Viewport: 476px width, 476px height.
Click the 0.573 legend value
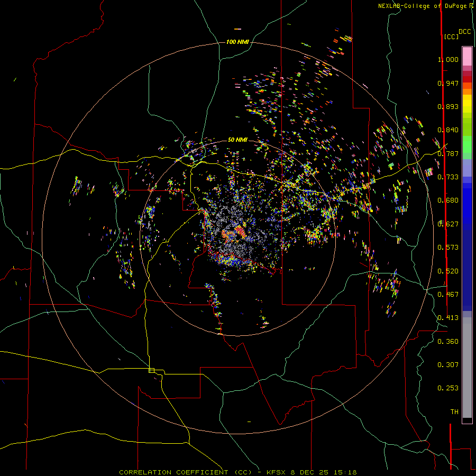point(448,248)
